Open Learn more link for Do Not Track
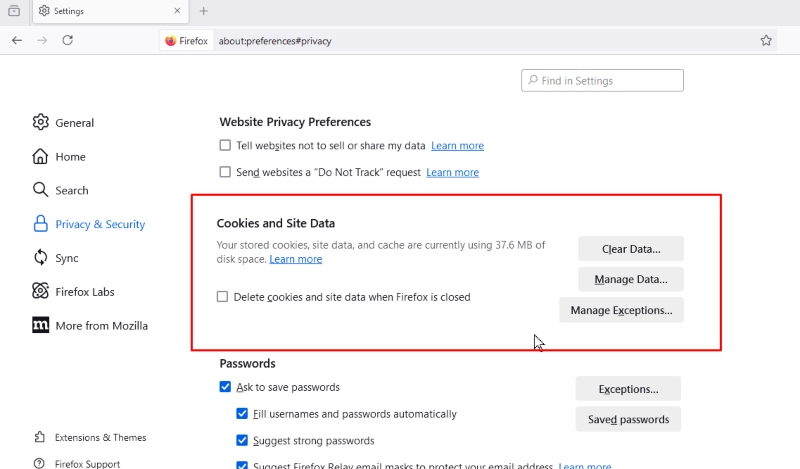This screenshot has height=469, width=800. [x=453, y=172]
